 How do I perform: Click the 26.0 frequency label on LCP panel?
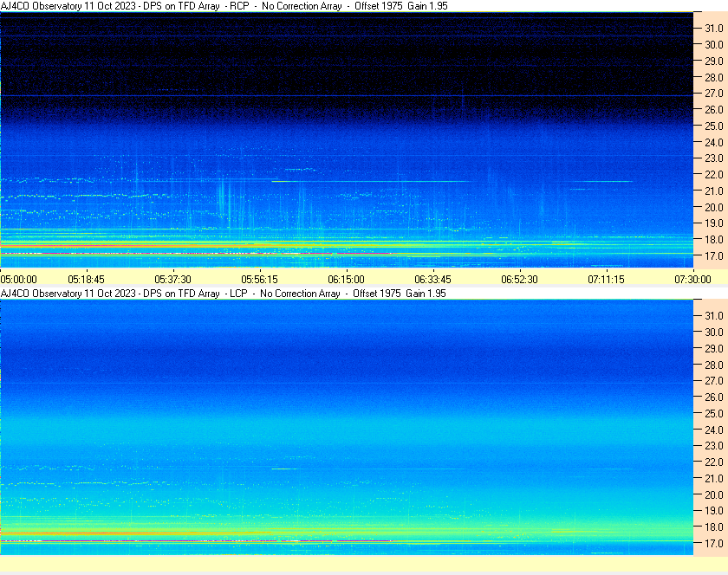[x=714, y=397]
